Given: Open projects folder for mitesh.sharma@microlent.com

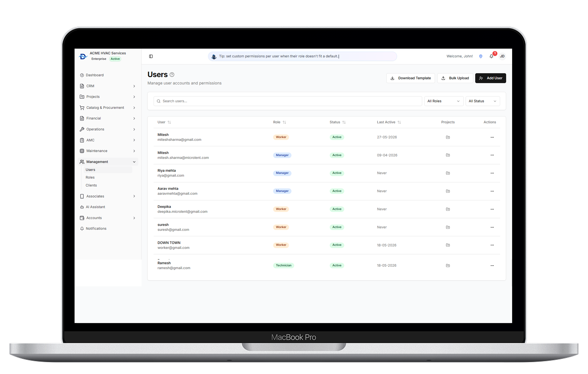Looking at the screenshot, I should (x=448, y=155).
